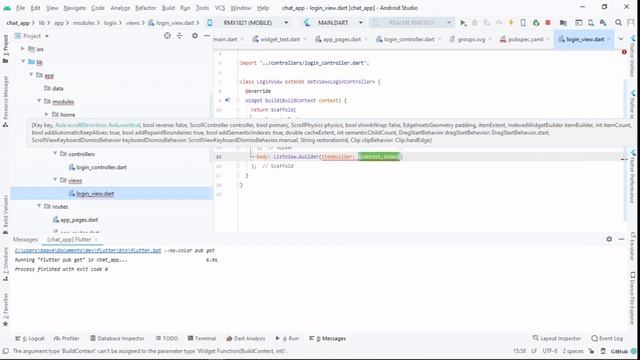
Task: Click the UTF-8 encoding in status bar
Action: pos(550,351)
